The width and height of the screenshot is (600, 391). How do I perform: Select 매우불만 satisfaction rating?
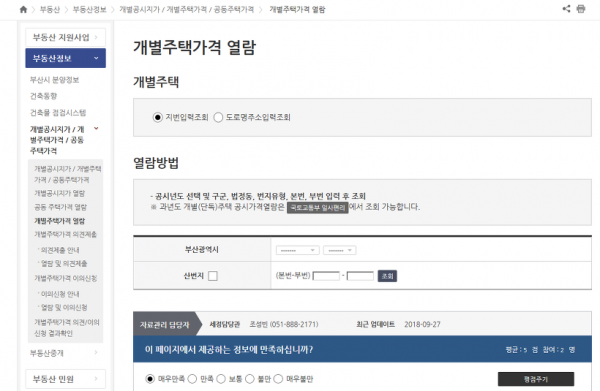click(x=278, y=379)
